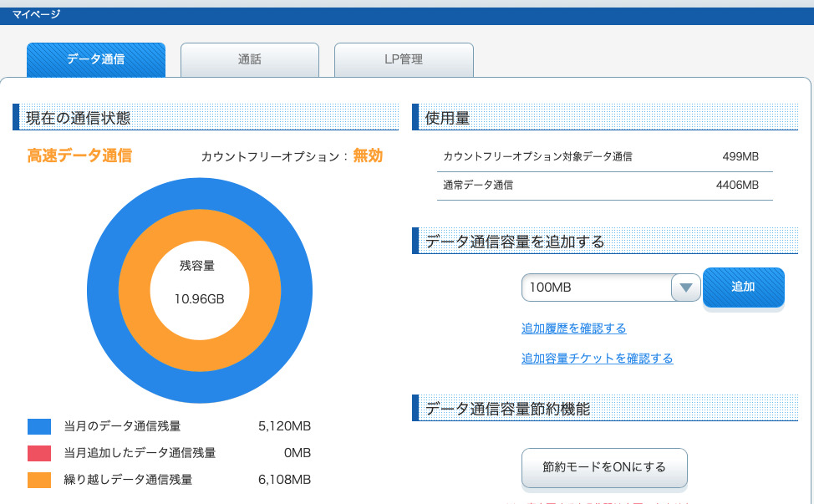The width and height of the screenshot is (814, 504).
Task: Click the 100MB data amount select box
Action: point(597,288)
